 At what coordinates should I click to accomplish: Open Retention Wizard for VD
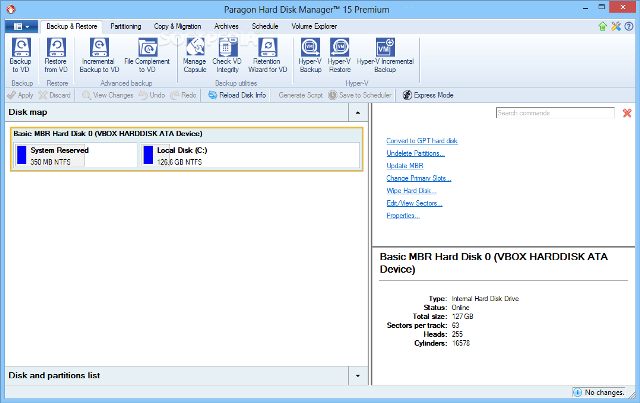268,56
